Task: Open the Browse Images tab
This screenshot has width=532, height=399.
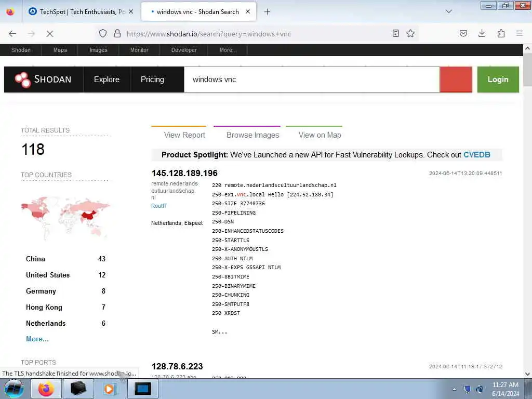Action: pos(253,135)
